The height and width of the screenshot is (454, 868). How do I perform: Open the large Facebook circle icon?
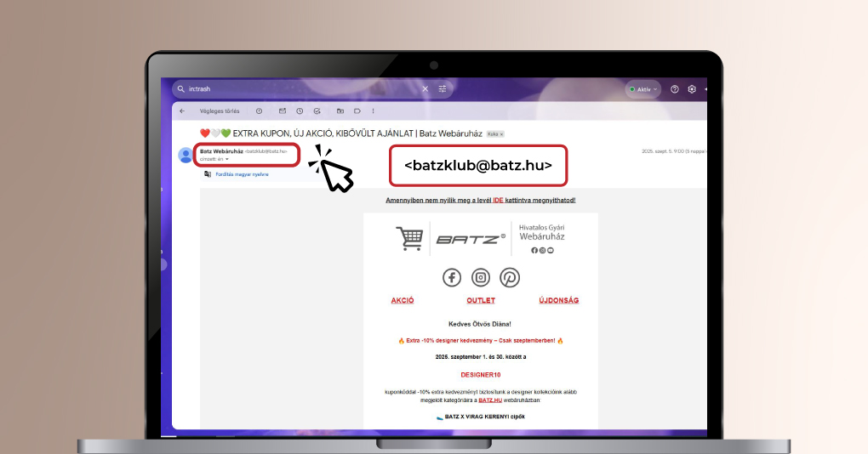pos(452,278)
